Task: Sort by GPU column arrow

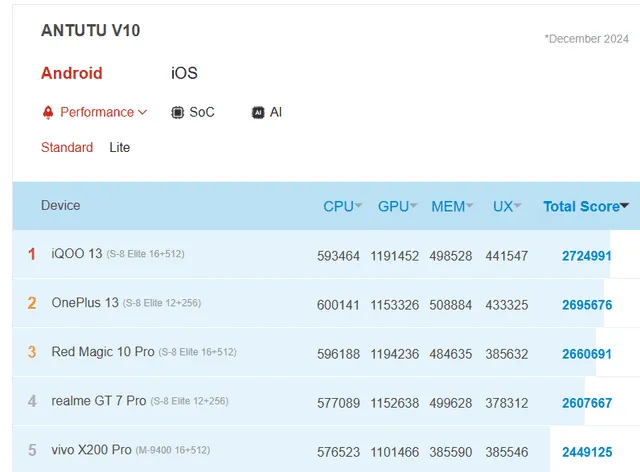Action: click(x=413, y=205)
